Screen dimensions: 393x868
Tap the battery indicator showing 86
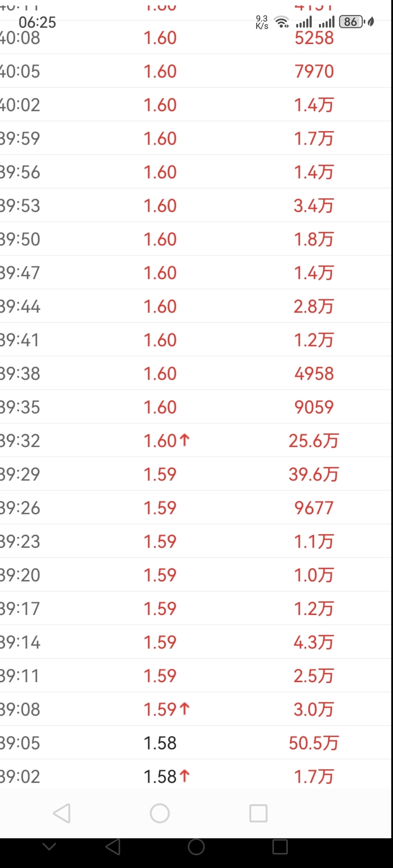[351, 22]
